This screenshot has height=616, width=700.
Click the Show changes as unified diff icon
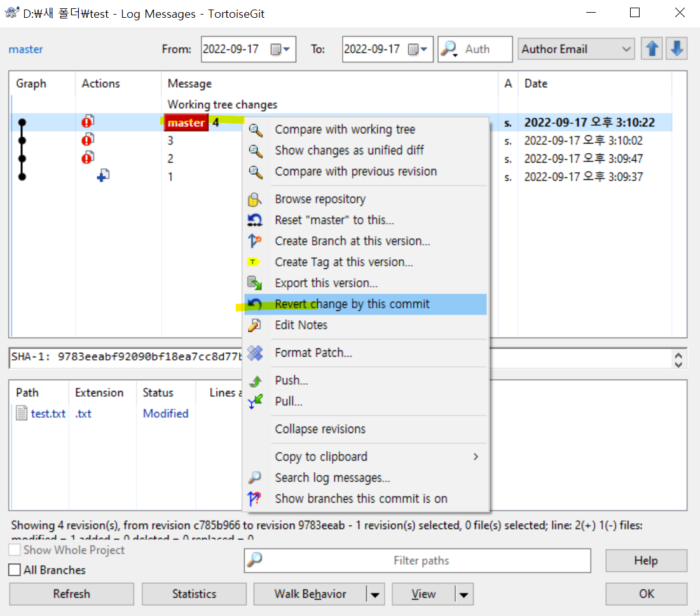pos(256,151)
